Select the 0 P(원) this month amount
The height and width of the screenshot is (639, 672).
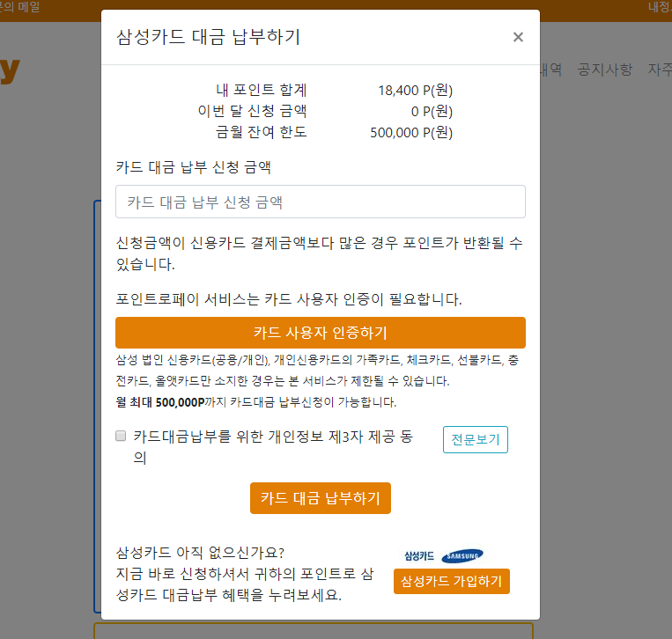[432, 112]
